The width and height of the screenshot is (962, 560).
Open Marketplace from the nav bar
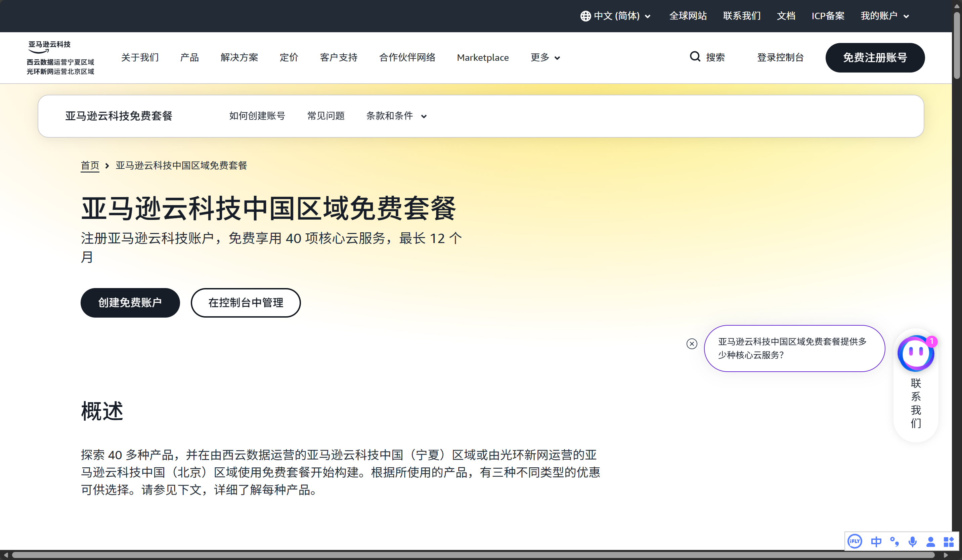point(483,58)
